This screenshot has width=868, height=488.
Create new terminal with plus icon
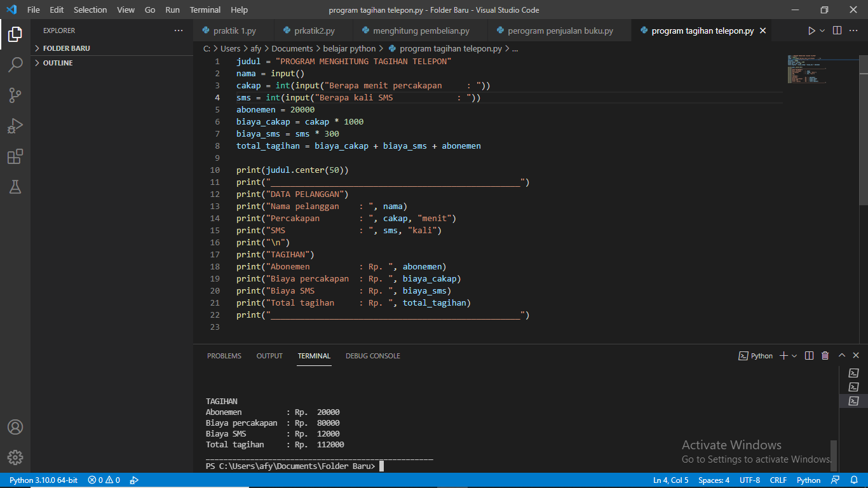coord(784,356)
